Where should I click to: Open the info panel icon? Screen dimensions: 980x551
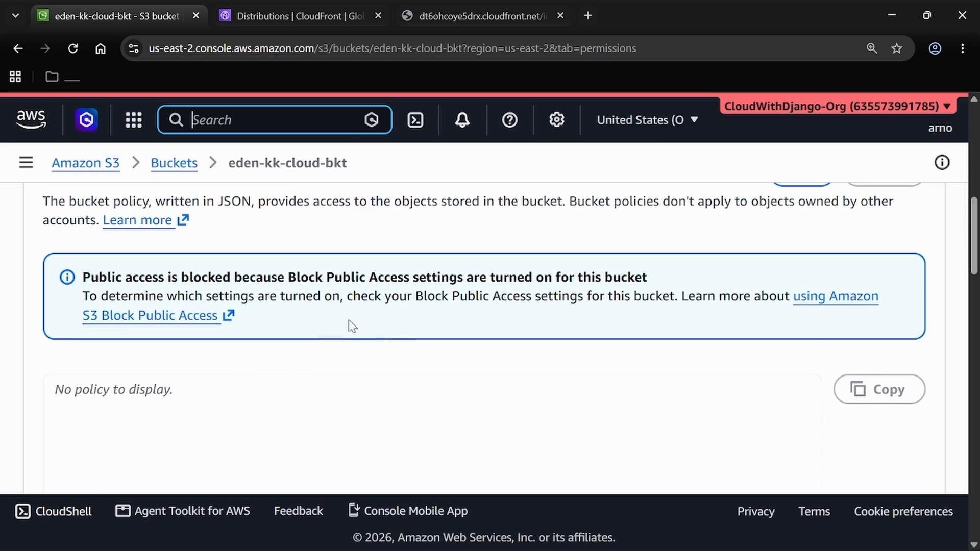(x=942, y=163)
